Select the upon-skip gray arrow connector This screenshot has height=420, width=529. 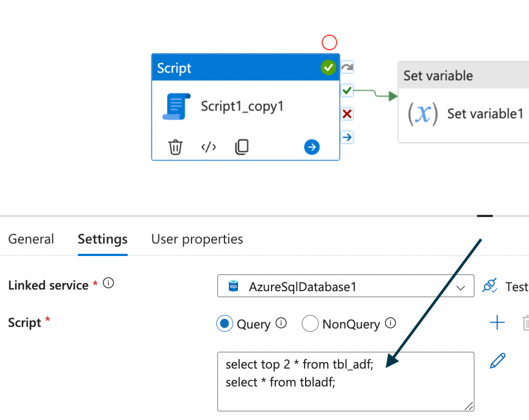coord(347,67)
